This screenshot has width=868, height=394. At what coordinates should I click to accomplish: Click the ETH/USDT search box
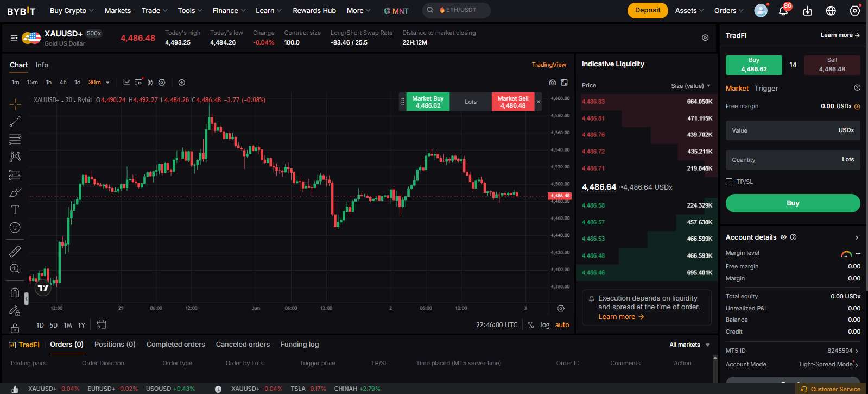456,10
